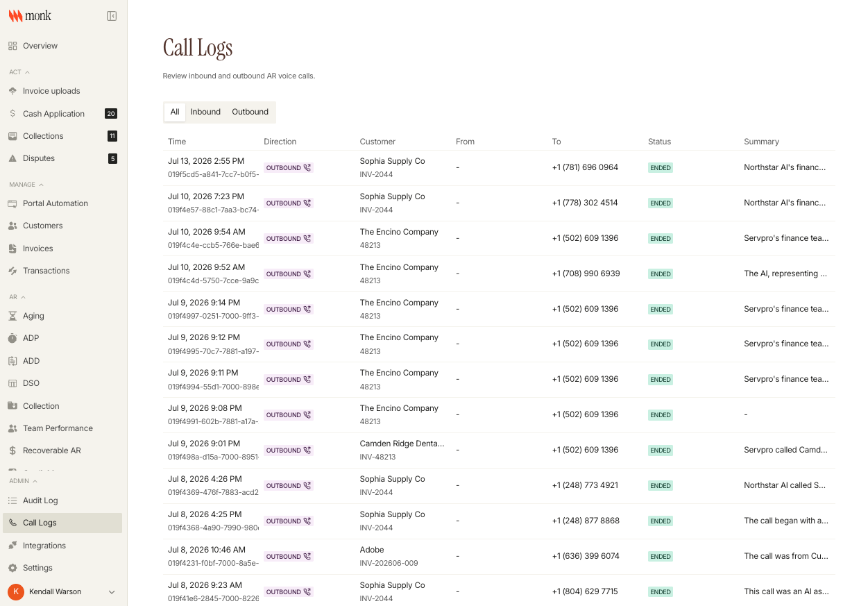Collapse the ADMIN section chevron
The image size is (868, 606).
(35, 481)
